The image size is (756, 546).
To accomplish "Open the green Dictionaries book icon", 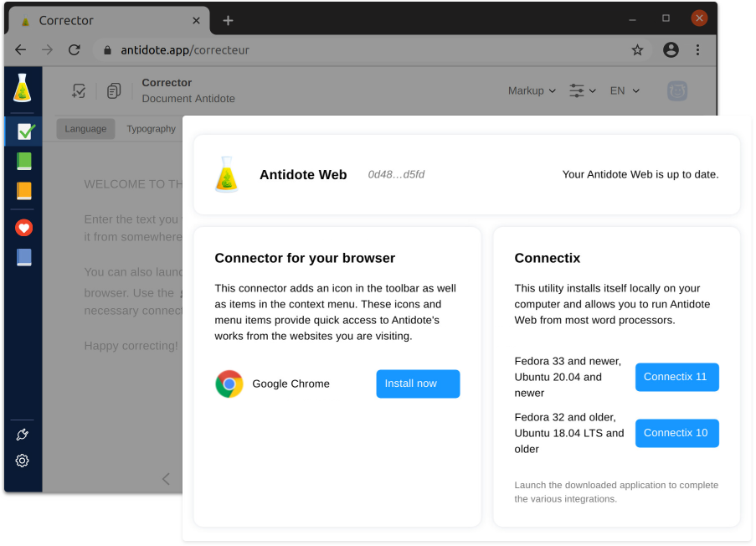I will coord(23,161).
